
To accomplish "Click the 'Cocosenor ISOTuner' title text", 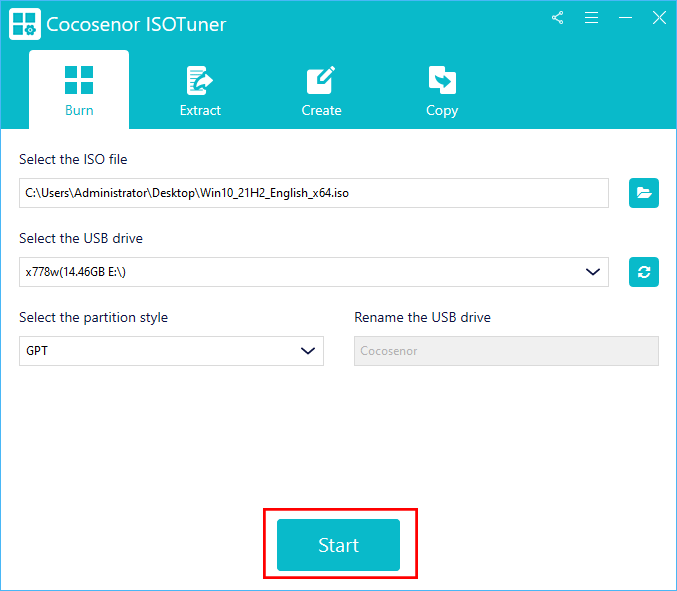I will click(x=136, y=24).
